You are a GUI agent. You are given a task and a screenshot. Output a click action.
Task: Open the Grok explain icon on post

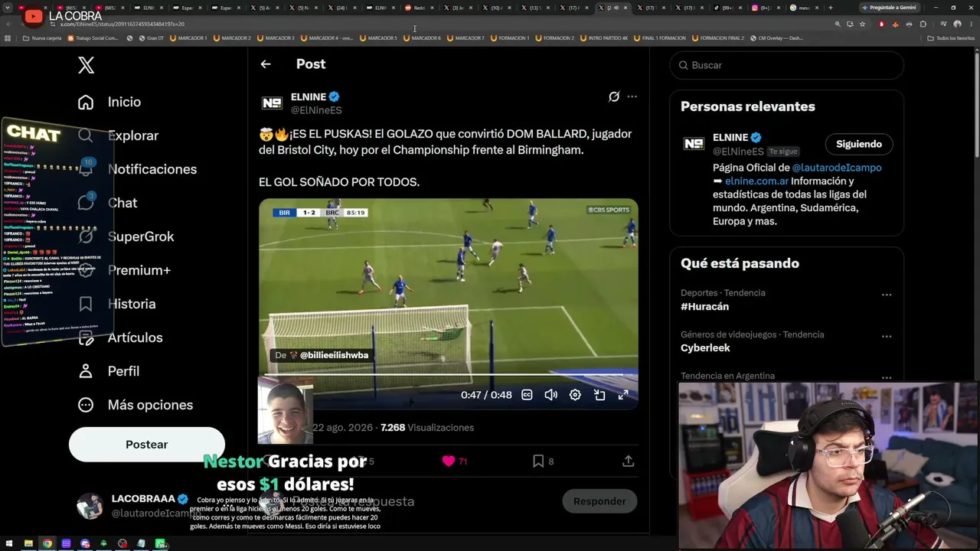tap(614, 96)
